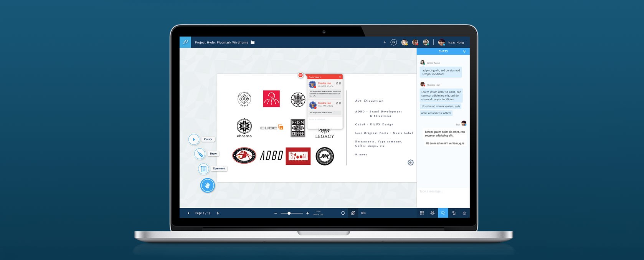Click James Aaron's name in chat
This screenshot has height=260, width=644.
click(433, 63)
